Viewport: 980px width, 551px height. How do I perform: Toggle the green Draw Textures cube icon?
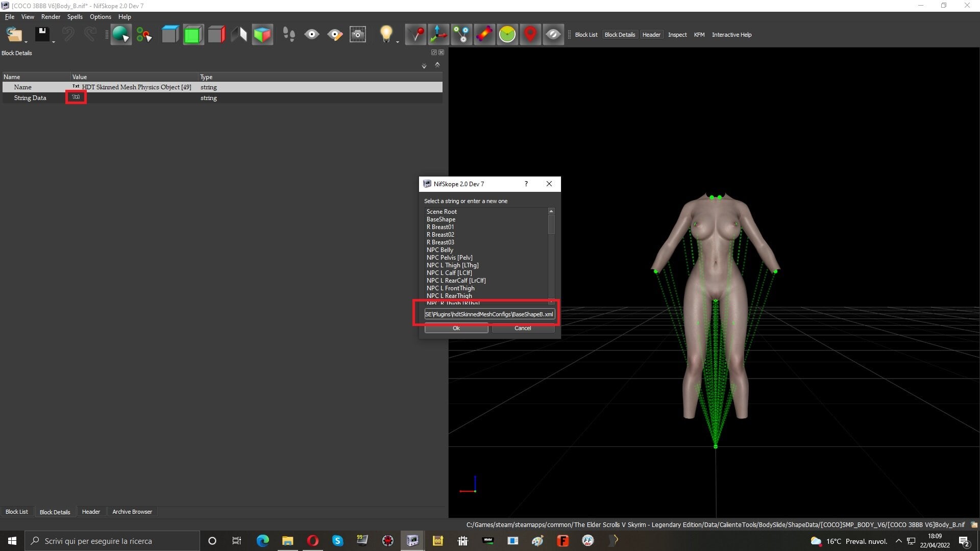193,35
